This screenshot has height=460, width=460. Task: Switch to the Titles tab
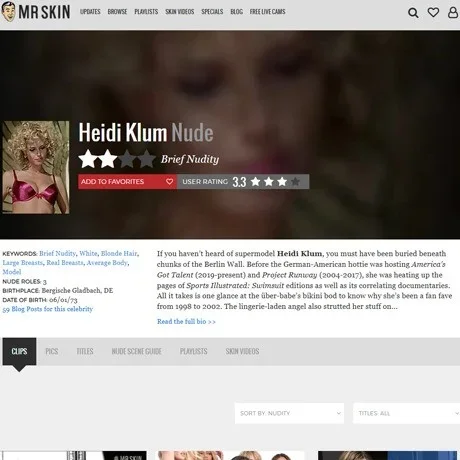[x=85, y=351]
